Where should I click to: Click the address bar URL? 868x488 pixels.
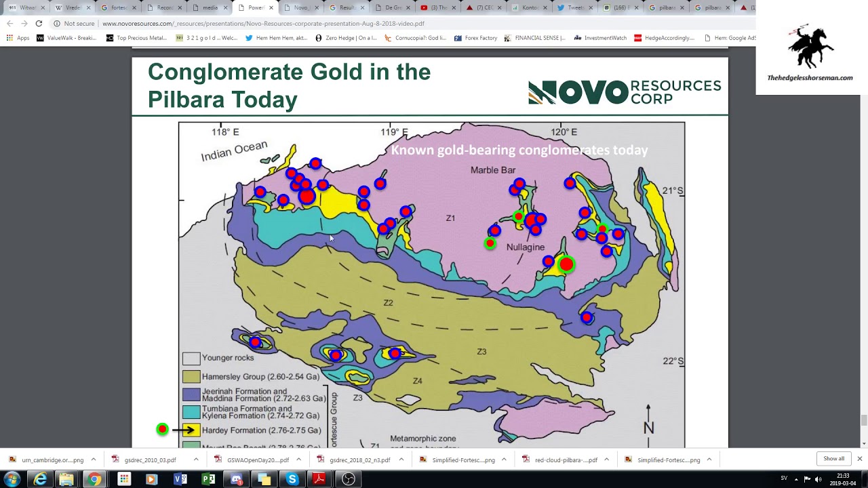[x=263, y=23]
